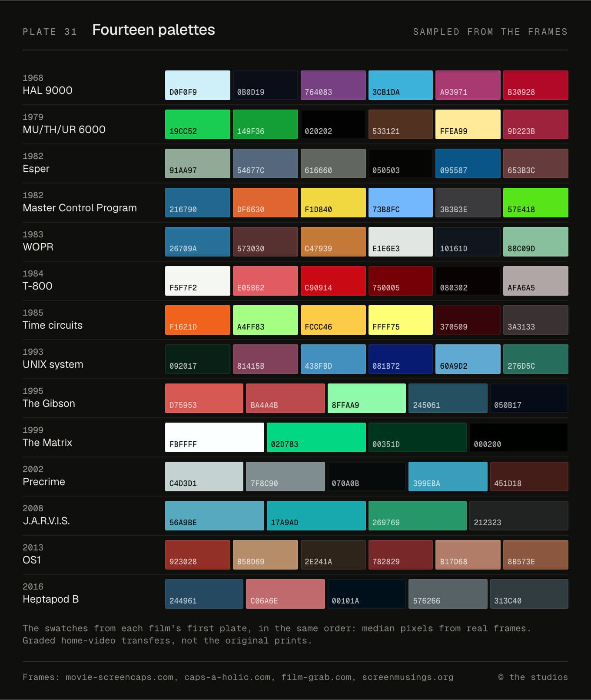Screen dimensions: 591x700
Task: Select the C90914 red swatch
Action: [x=333, y=281]
